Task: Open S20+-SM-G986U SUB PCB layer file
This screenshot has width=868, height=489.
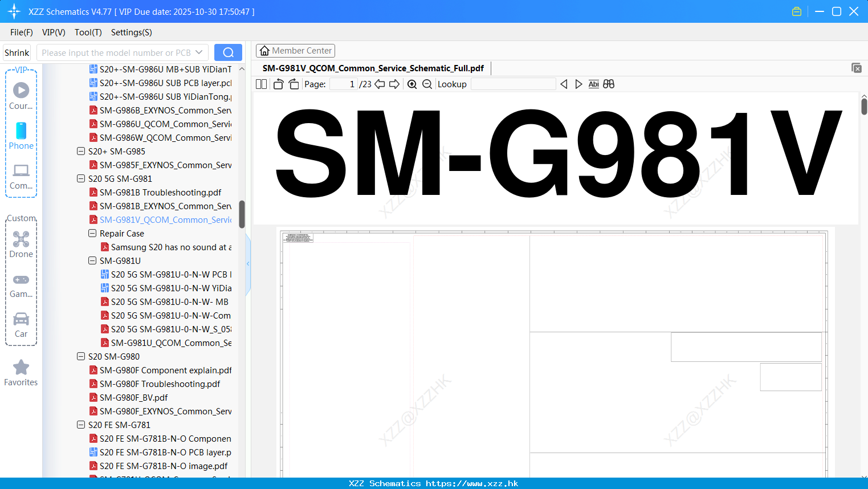Action: click(x=160, y=83)
